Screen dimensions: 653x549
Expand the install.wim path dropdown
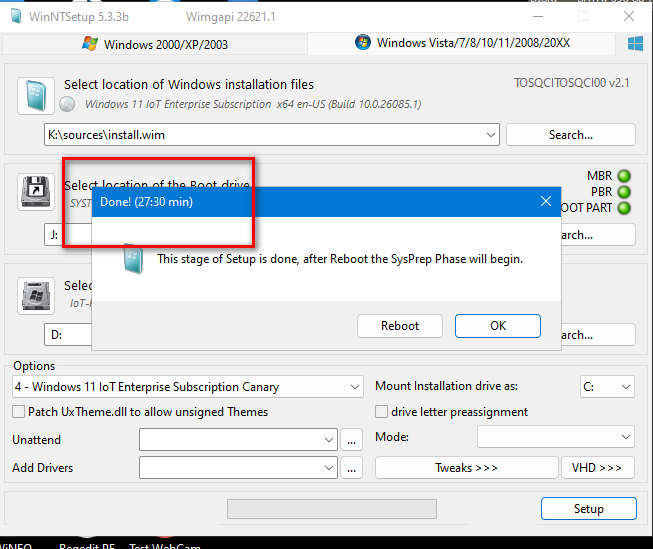(x=491, y=135)
